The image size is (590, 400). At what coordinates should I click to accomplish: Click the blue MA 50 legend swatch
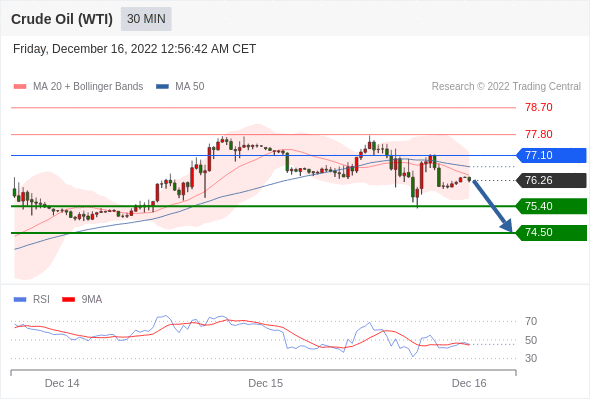point(162,87)
